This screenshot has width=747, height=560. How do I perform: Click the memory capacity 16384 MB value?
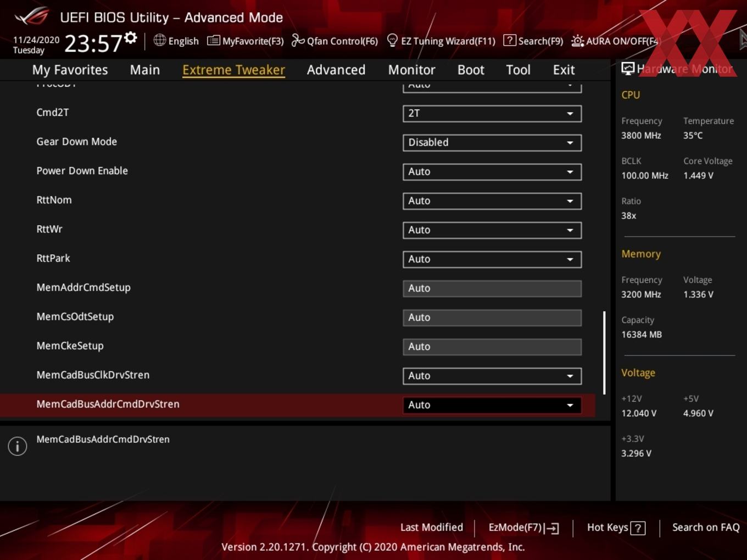pyautogui.click(x=642, y=334)
